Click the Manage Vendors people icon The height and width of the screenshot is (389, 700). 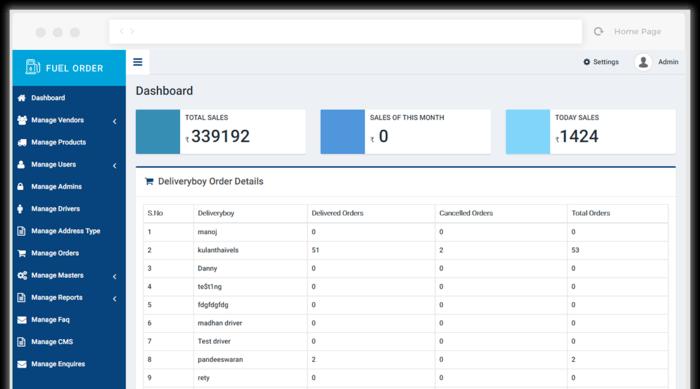point(21,120)
